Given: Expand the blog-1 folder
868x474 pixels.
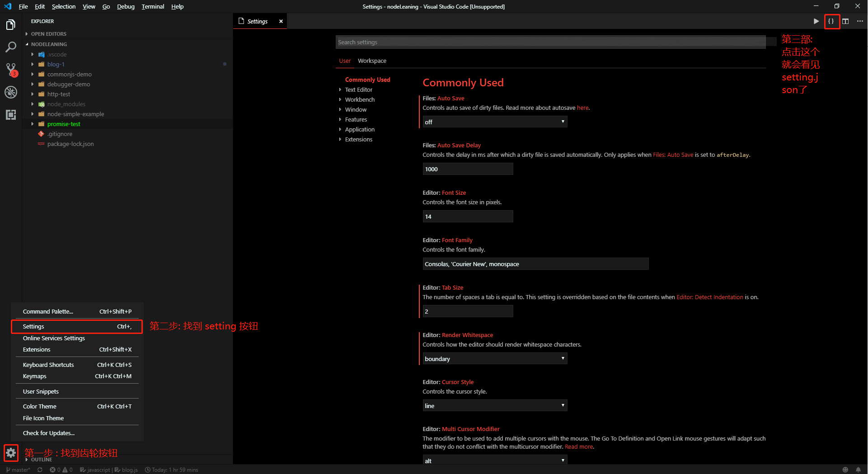Looking at the screenshot, I should pos(33,64).
